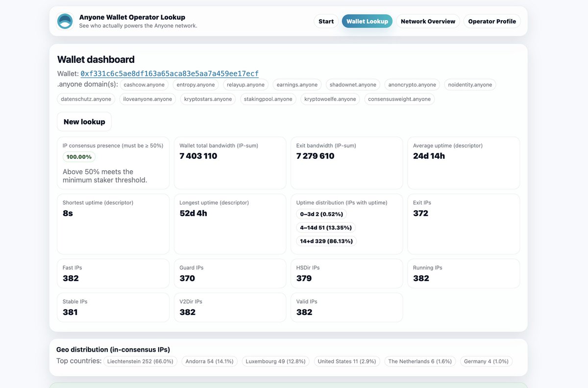Click the anoncrypto.anyone domain chip
The image size is (588, 388).
[412, 85]
